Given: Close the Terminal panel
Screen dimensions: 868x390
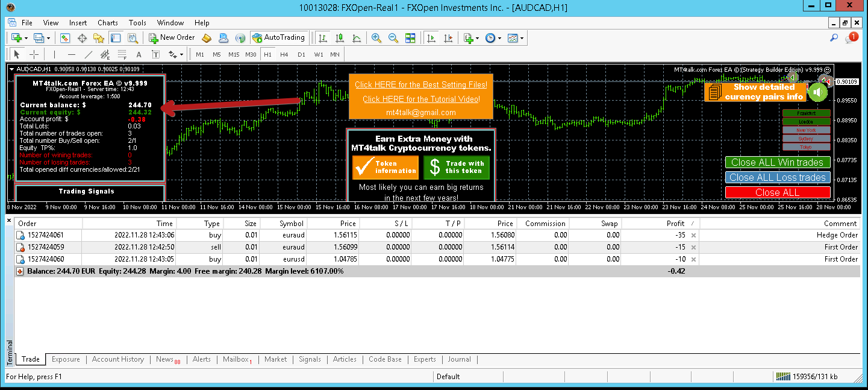Looking at the screenshot, I should click(9, 221).
